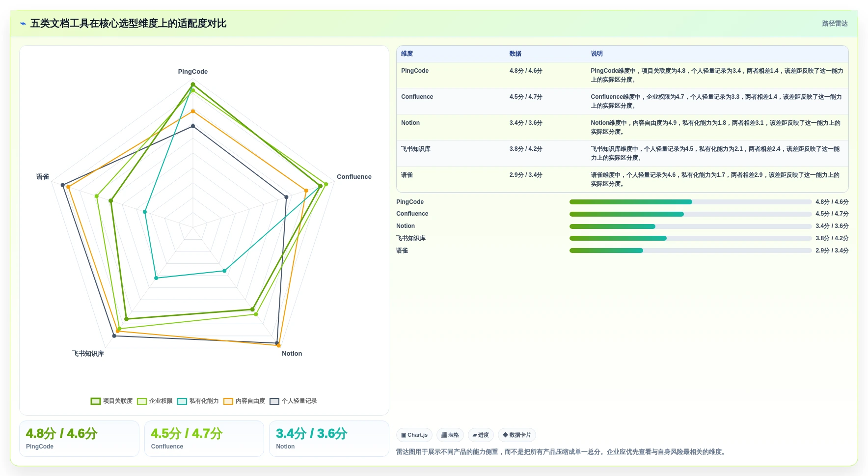Click the 路径雷达 label in header

pyautogui.click(x=835, y=24)
